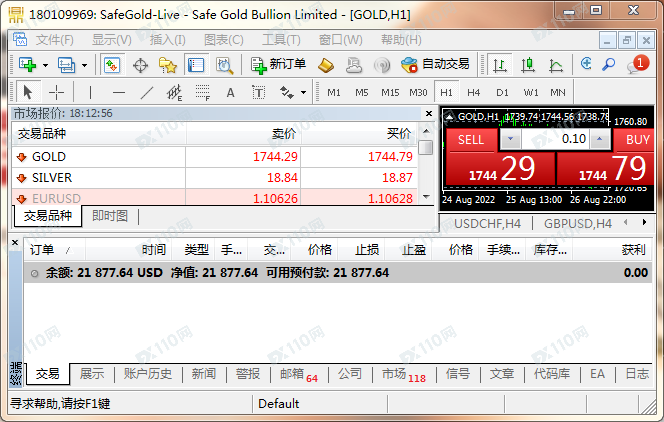
Task: Select the trendline tool
Action: click(x=147, y=92)
